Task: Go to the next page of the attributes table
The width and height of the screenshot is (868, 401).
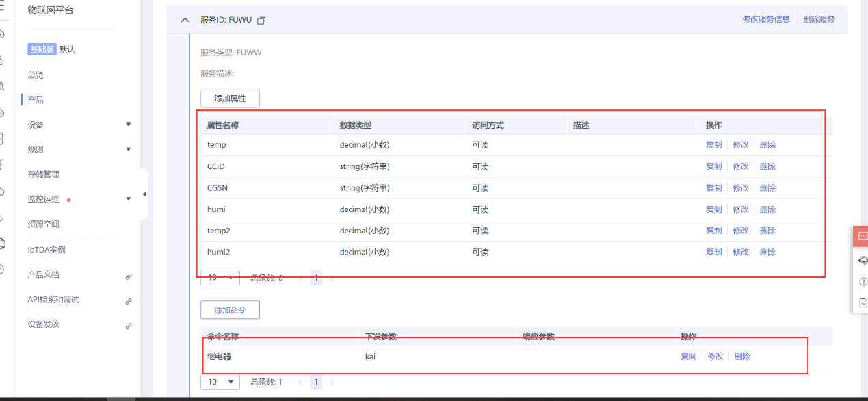Action: 332,278
